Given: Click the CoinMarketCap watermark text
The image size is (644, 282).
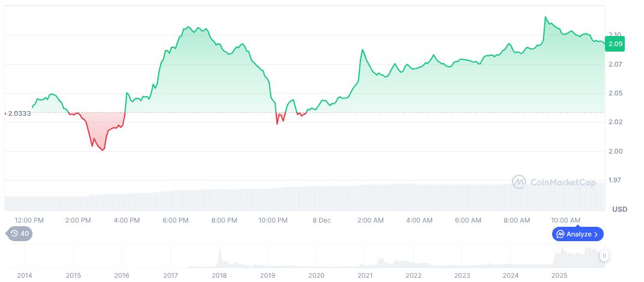Looking at the screenshot, I should (x=563, y=182).
